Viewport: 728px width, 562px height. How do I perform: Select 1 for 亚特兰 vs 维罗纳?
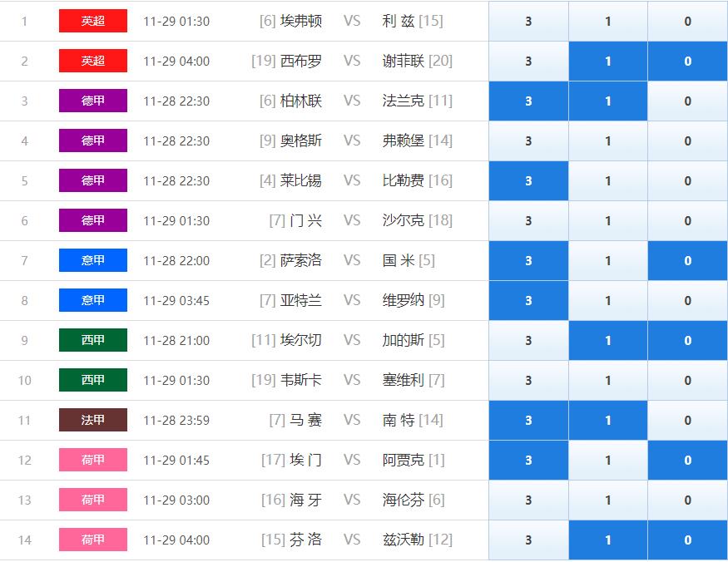pos(608,300)
